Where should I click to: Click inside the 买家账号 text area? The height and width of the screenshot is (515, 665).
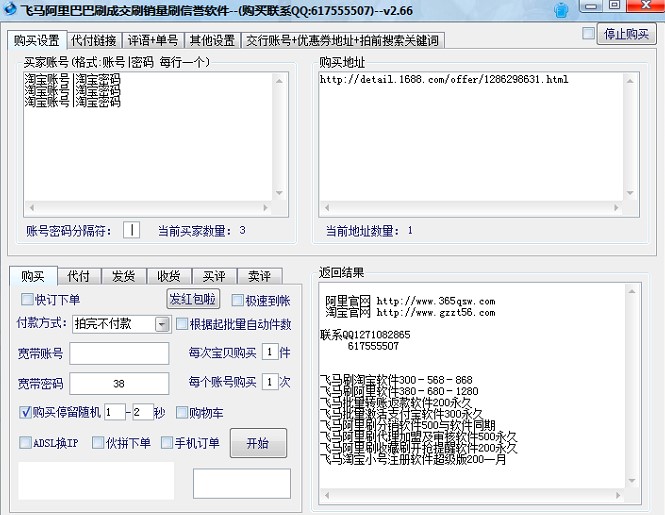[148, 137]
